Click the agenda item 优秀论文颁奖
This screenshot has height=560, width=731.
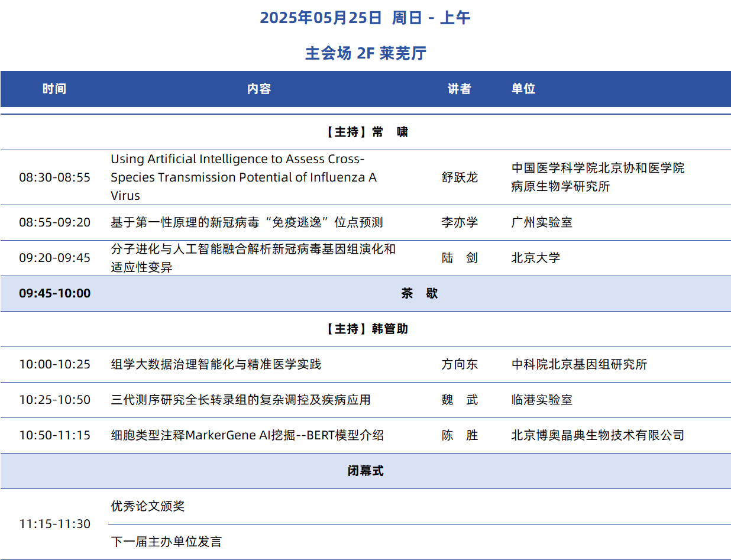pos(148,506)
